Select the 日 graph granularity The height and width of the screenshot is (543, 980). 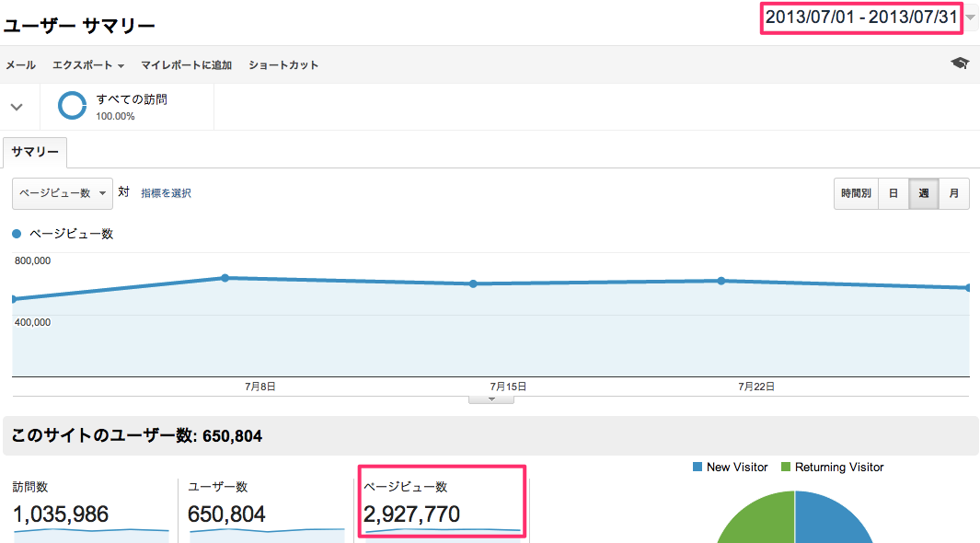click(x=894, y=193)
